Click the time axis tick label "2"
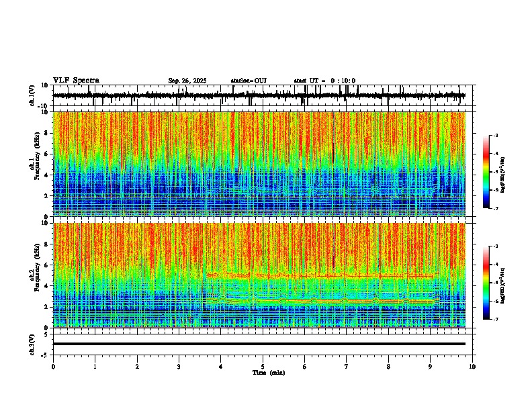 (137, 367)
